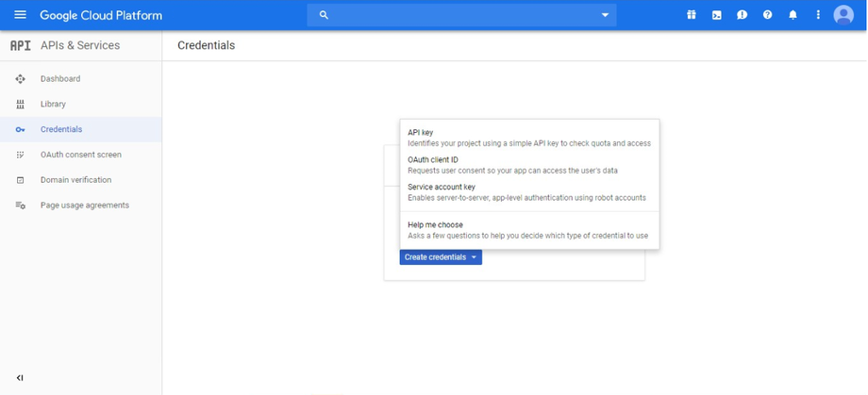Click the Credentials key icon
This screenshot has width=868, height=395.
point(21,129)
